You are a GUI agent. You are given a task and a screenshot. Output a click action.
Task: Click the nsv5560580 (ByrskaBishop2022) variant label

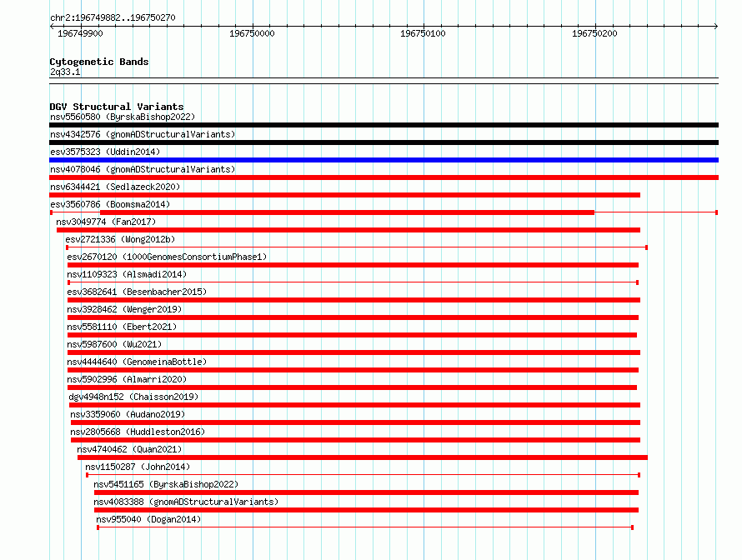coord(123,117)
